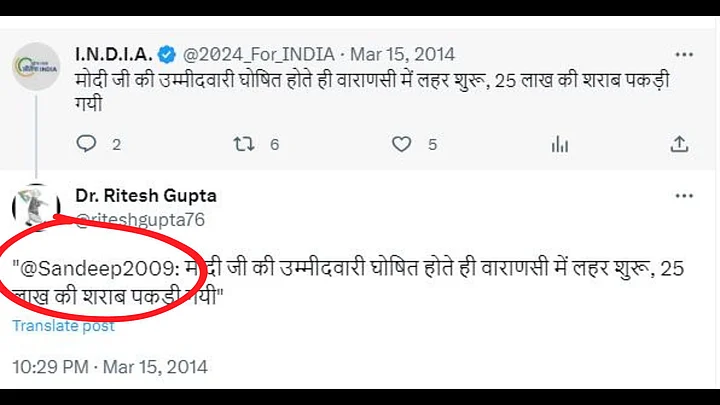Click the reply icon on I.N.D.I.A. tweet

88,144
